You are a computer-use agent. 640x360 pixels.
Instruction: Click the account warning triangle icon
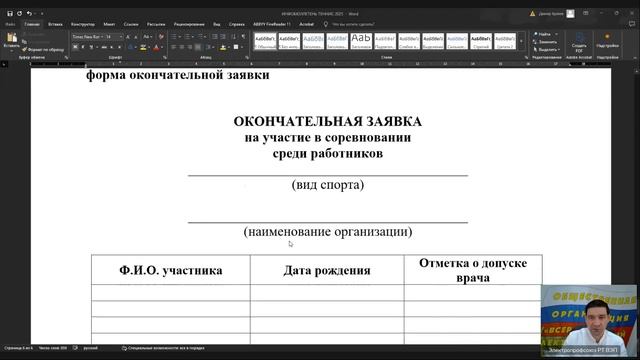(x=532, y=13)
